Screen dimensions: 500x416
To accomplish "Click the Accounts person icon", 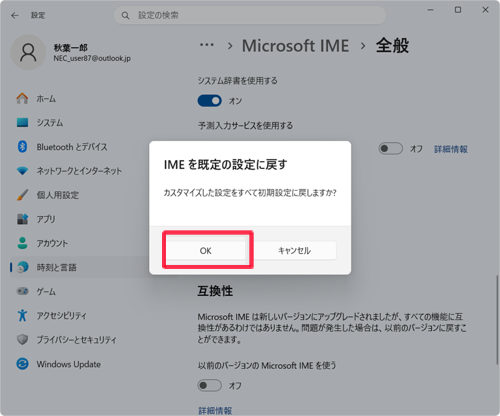I will coord(22,243).
